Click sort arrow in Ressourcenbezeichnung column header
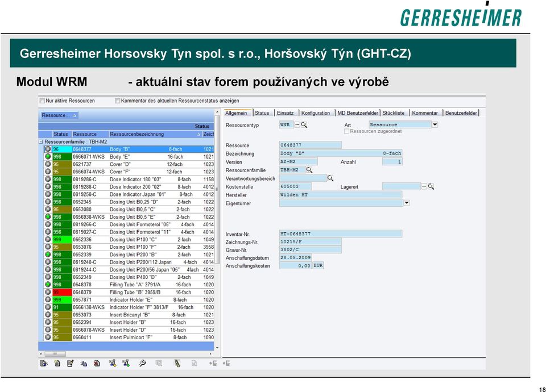 [198, 134]
